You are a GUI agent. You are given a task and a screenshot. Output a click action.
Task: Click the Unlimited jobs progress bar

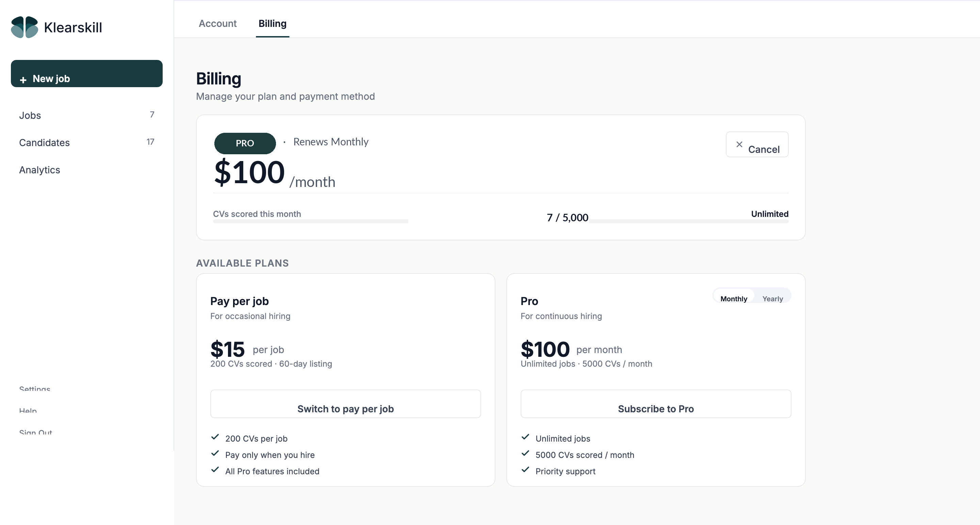tap(689, 221)
